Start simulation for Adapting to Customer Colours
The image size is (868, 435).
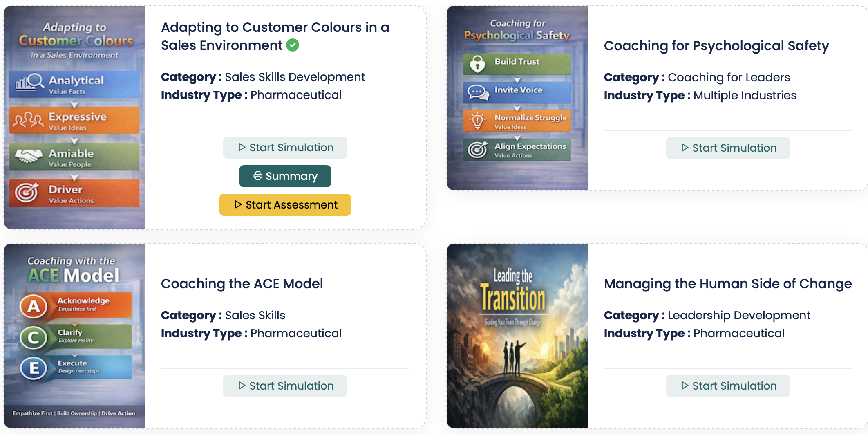285,148
